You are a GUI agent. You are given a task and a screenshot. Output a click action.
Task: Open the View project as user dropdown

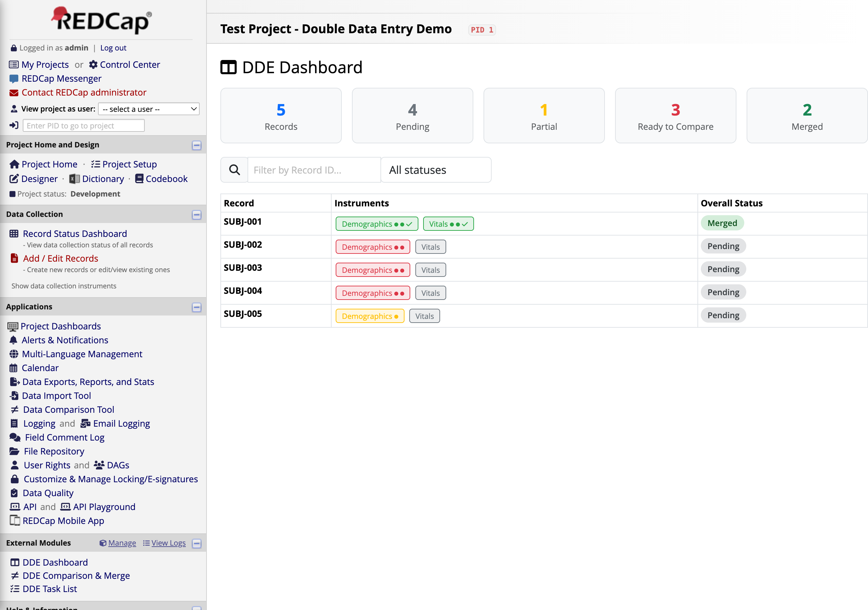149,109
